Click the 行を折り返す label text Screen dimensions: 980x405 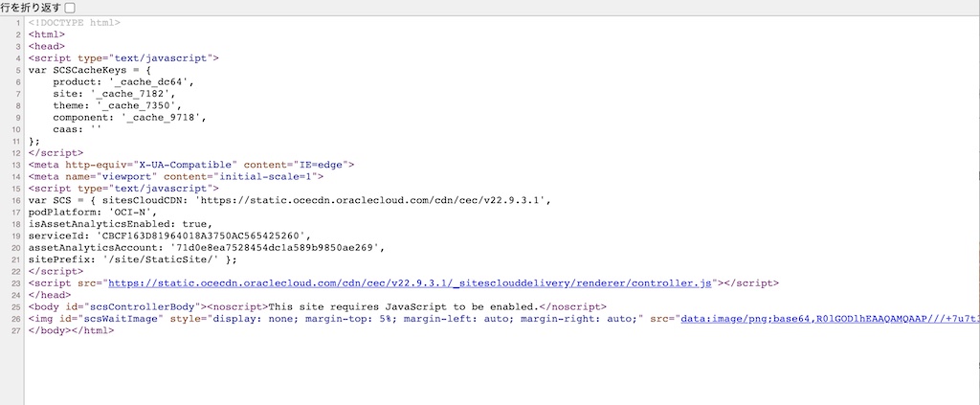coord(30,8)
